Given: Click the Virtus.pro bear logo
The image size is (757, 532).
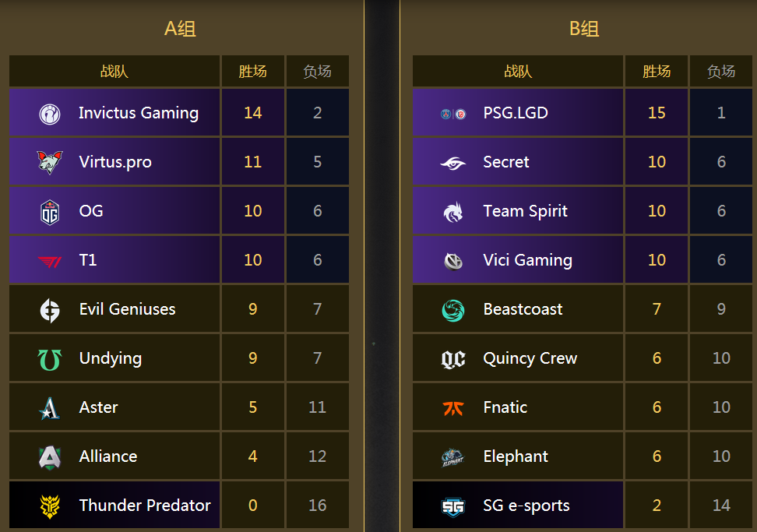Looking at the screenshot, I should pos(50,162).
